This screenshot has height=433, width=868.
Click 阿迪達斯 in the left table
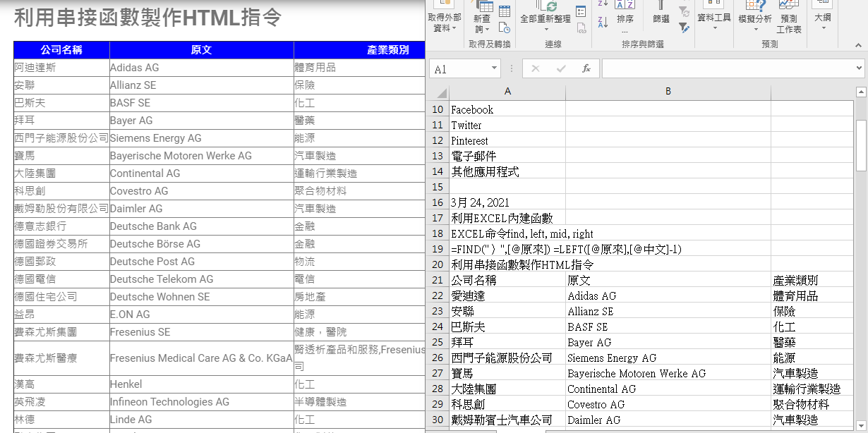35,68
